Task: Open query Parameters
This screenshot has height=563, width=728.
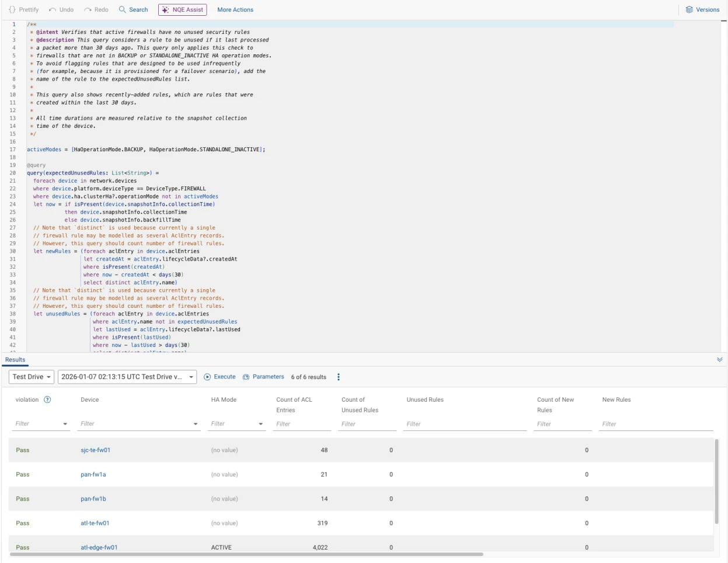Action: (263, 377)
